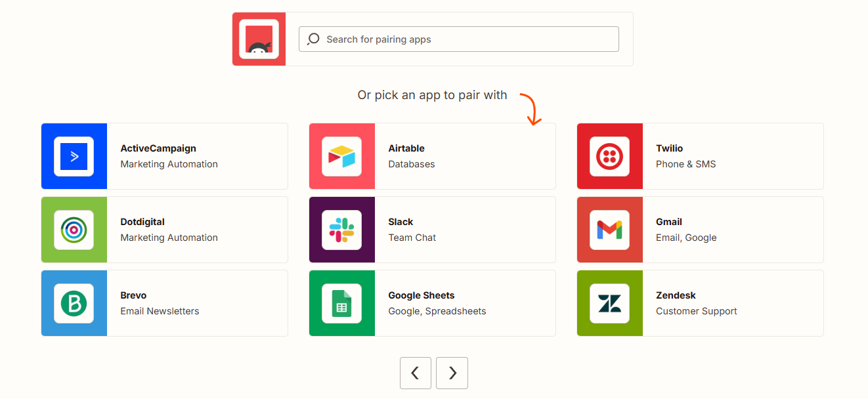Screen dimensions: 868x399
Task: Click the Brevo app icon
Action: click(x=74, y=303)
